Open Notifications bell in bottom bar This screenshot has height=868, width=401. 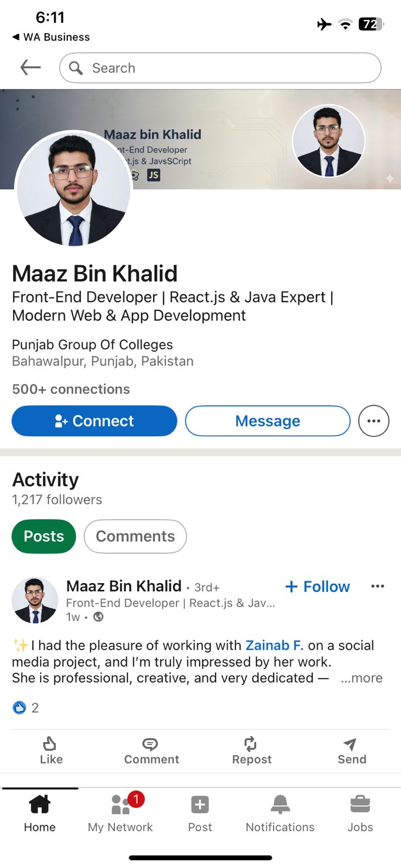pyautogui.click(x=280, y=805)
